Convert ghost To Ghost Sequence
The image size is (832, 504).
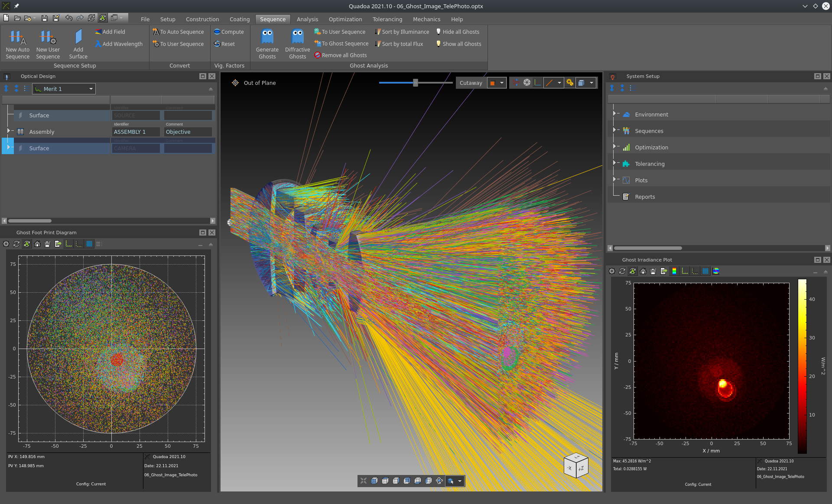click(341, 44)
